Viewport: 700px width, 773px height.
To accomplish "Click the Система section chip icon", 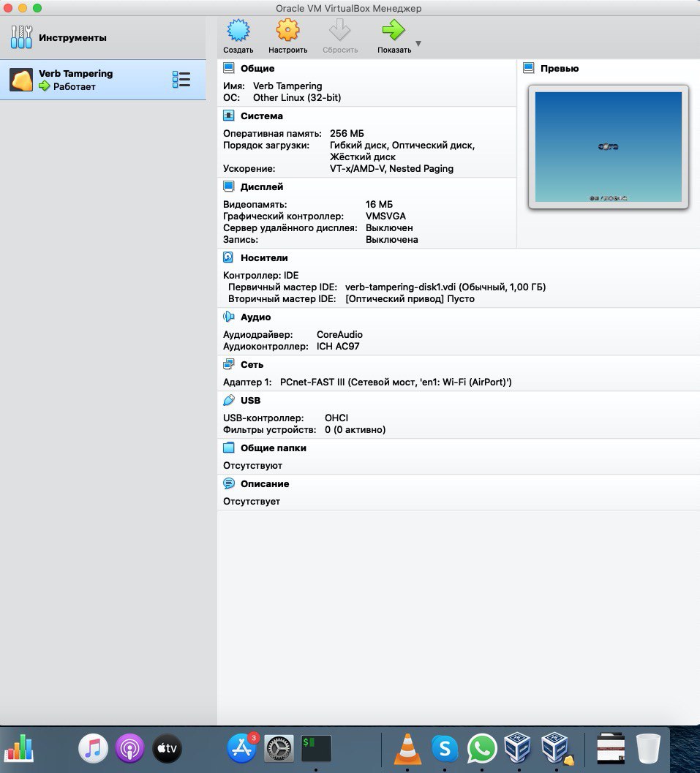I will 228,116.
